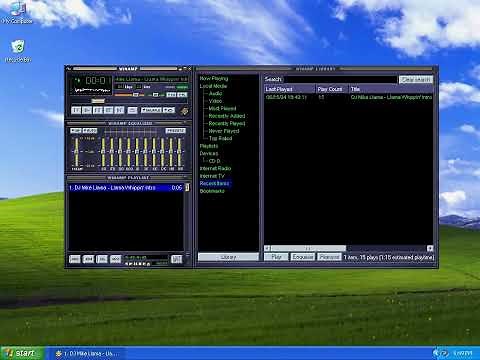
Task: Click the playlist vertical scrollbar handle
Action: (x=187, y=187)
